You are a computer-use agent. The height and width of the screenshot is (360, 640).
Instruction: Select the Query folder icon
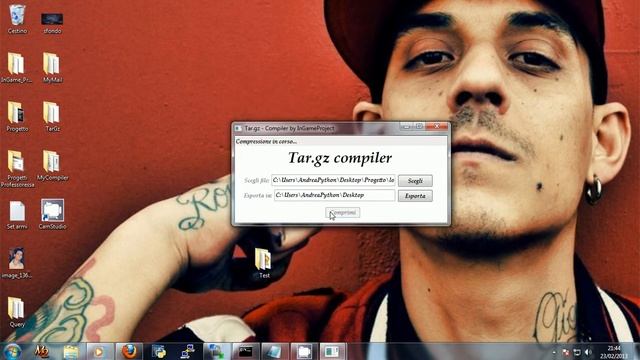pyautogui.click(x=17, y=313)
